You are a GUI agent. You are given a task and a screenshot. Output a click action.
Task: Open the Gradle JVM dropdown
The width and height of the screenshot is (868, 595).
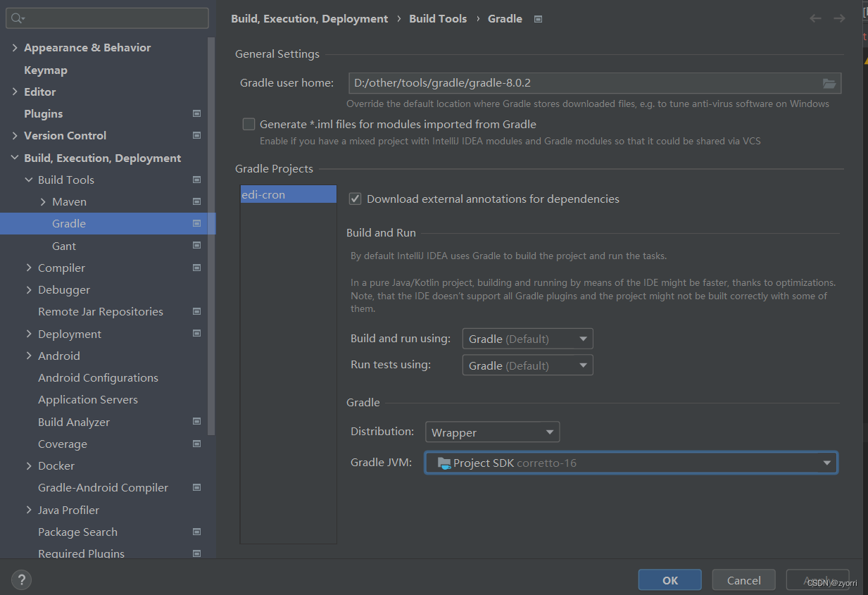631,463
